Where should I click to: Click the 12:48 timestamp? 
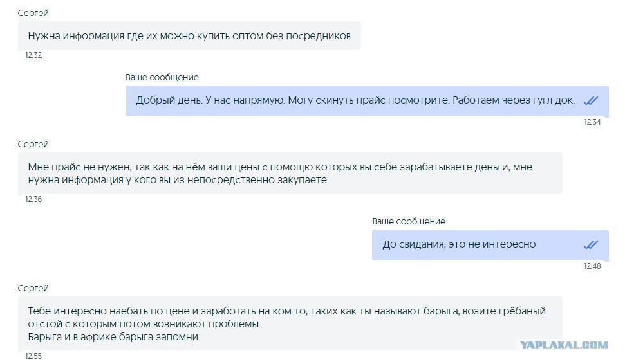pos(592,266)
